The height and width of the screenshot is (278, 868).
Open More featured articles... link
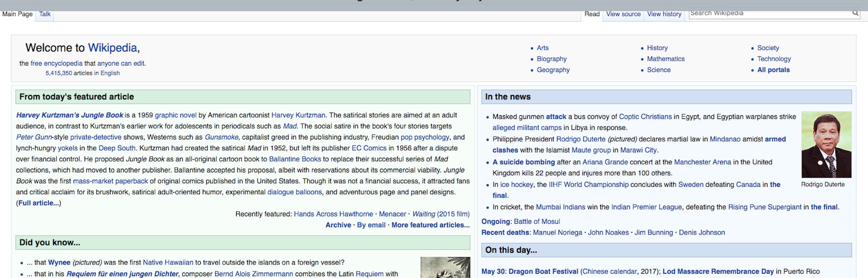coord(431,225)
